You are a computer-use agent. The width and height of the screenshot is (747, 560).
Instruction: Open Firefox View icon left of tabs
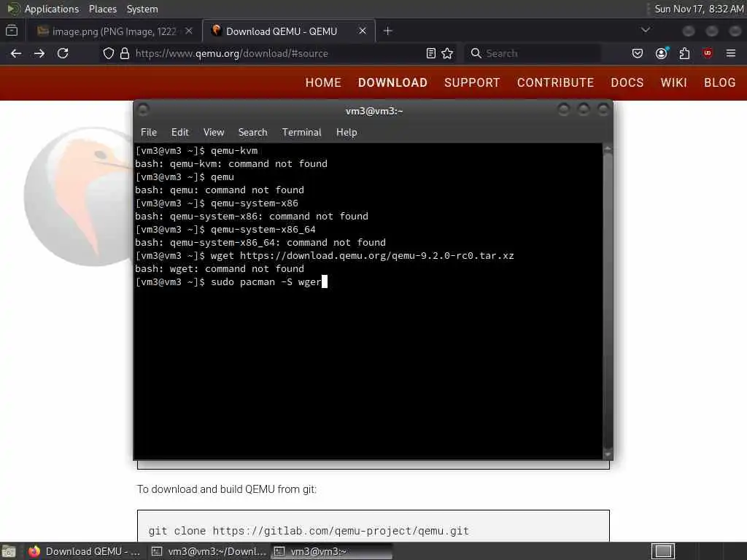coord(12,31)
